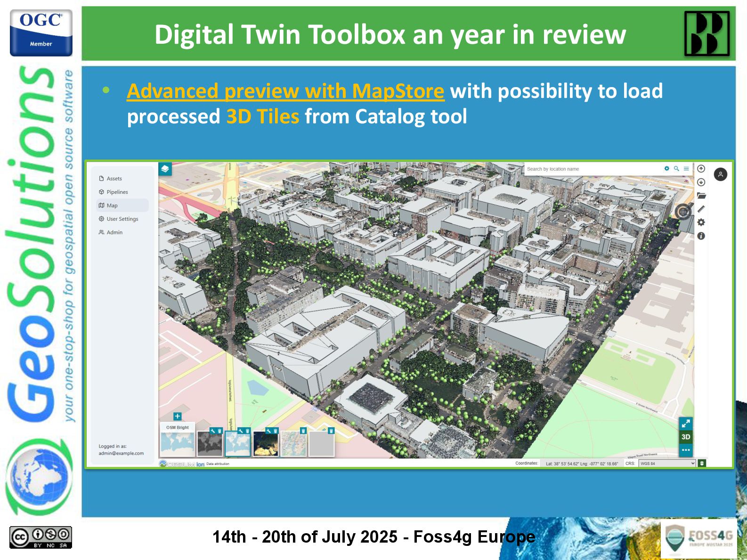
Task: Open the search bar hamburger menu
Action: (x=686, y=168)
